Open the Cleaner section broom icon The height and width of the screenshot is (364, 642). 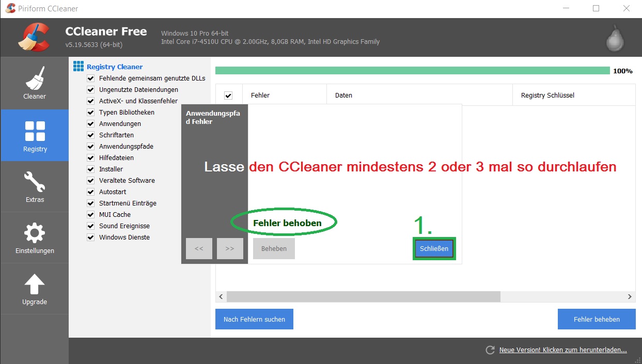point(35,78)
